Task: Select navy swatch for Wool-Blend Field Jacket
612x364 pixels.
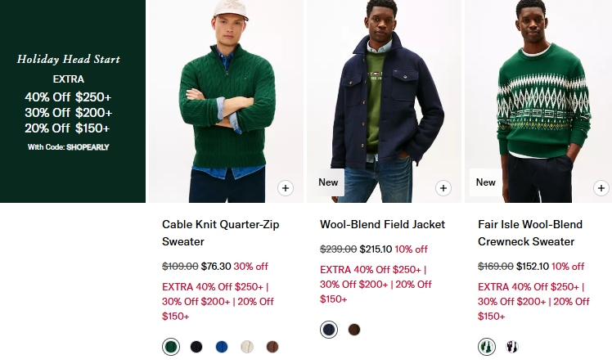Action: 329,330
